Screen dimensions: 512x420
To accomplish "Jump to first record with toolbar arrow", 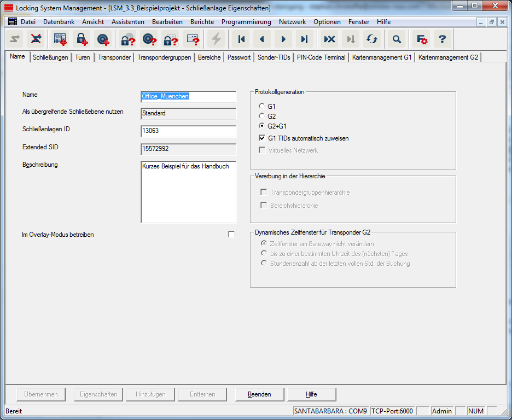I will (x=241, y=39).
